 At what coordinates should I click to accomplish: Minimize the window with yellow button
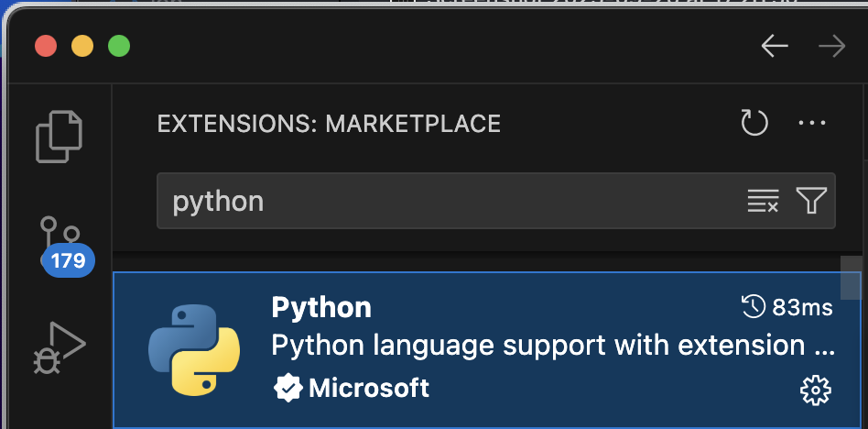pos(82,46)
